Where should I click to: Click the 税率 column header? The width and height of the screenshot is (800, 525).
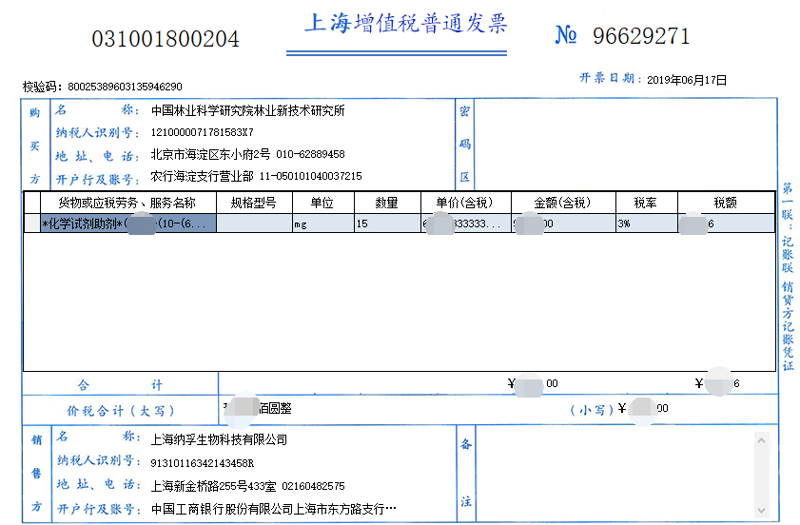coord(646,203)
